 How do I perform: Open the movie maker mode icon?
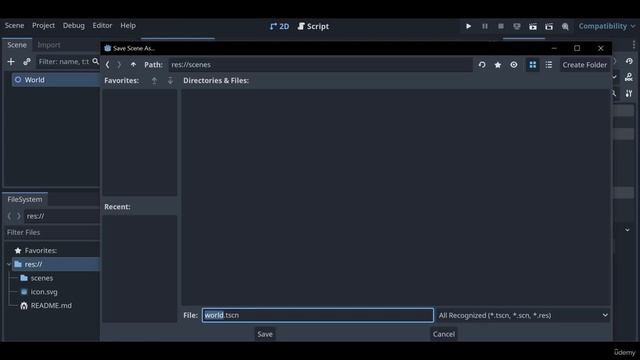click(x=565, y=27)
